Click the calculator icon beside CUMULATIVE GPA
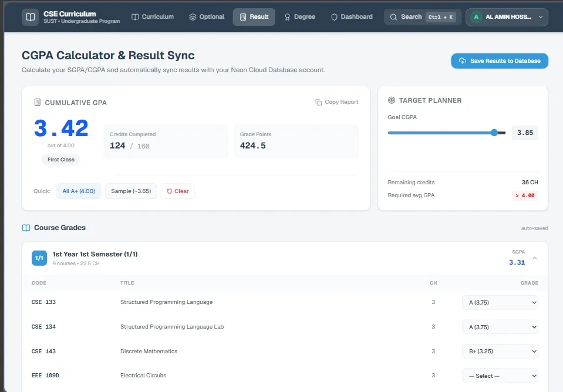The height and width of the screenshot is (392, 563). click(x=38, y=102)
